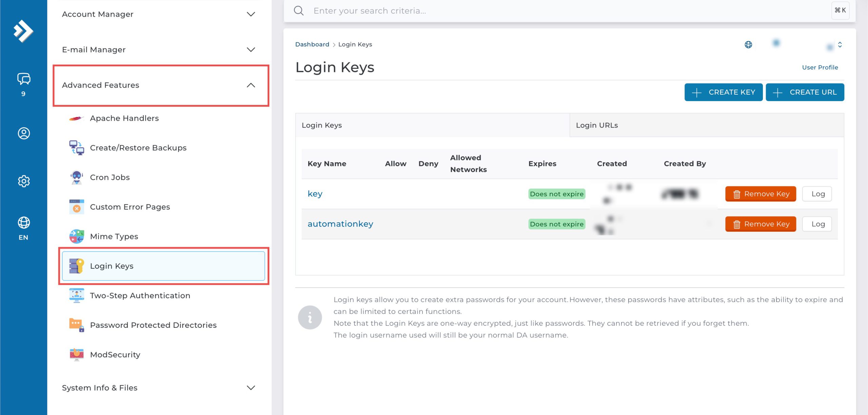Switch to the Login URLs tab

point(707,125)
